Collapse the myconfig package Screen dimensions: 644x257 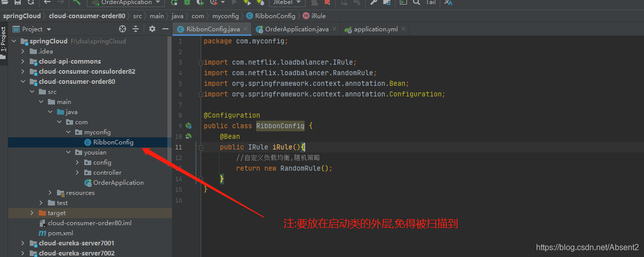pyautogui.click(x=68, y=132)
